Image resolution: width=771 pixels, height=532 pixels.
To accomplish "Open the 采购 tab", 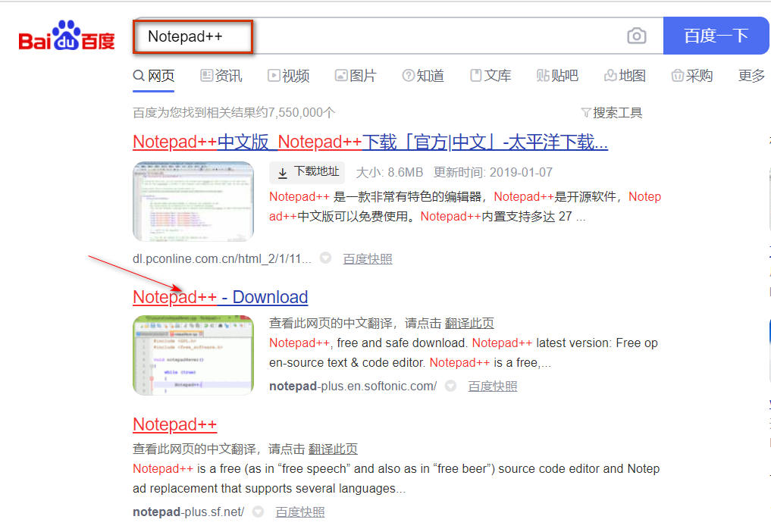I will [x=692, y=76].
